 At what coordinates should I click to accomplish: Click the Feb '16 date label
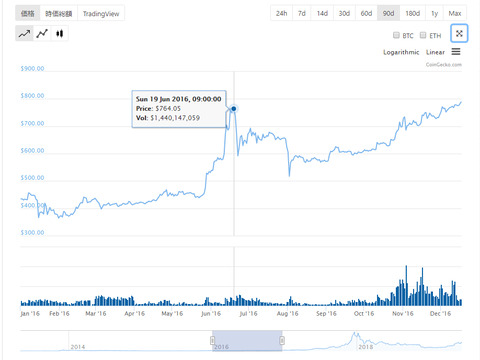(59, 313)
